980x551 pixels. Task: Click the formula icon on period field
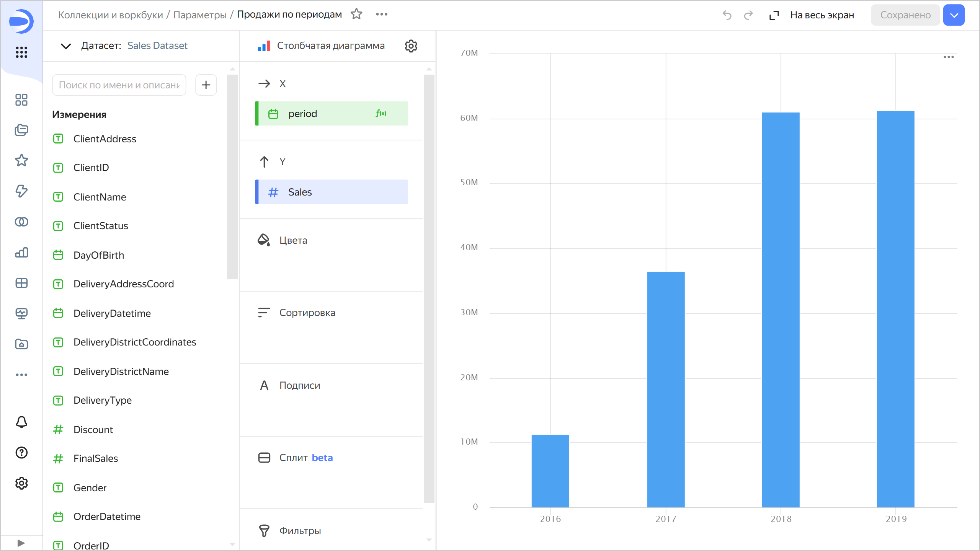pos(381,113)
